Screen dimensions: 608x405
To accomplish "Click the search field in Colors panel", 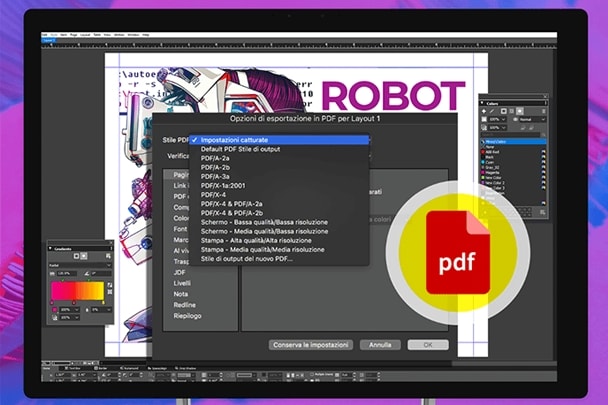I will point(510,135).
